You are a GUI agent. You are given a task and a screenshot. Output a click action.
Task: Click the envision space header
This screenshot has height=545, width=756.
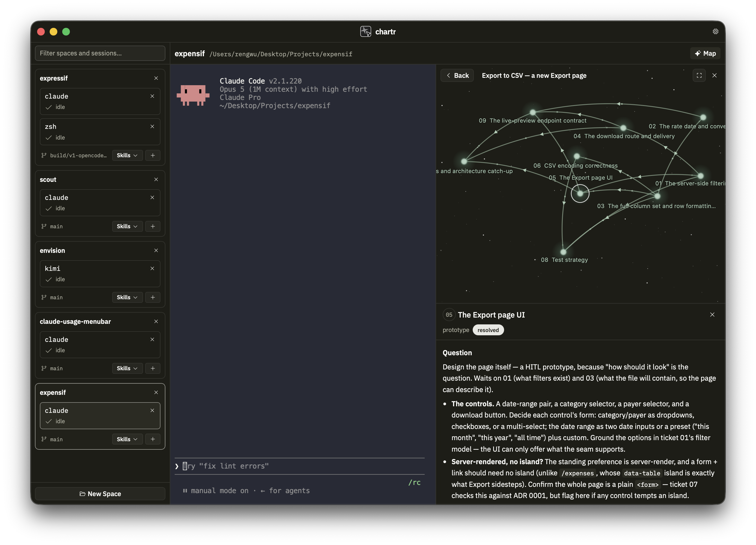coord(52,250)
